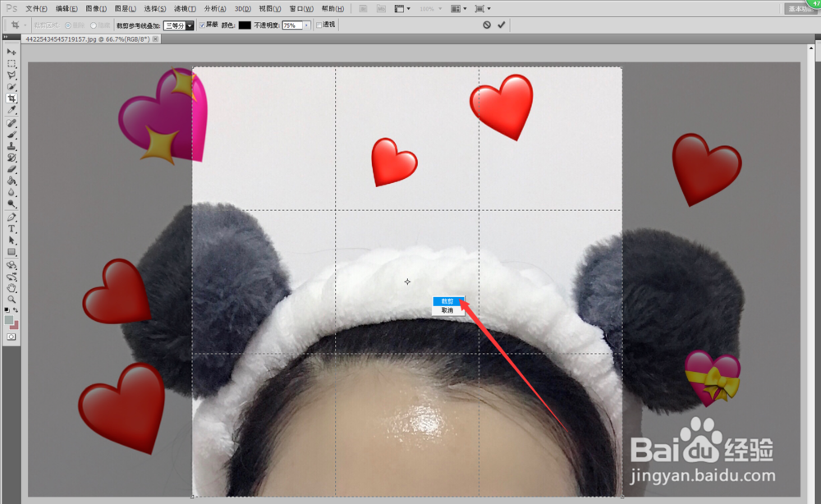Select the Dodge tool
This screenshot has width=821, height=504.
point(11,204)
